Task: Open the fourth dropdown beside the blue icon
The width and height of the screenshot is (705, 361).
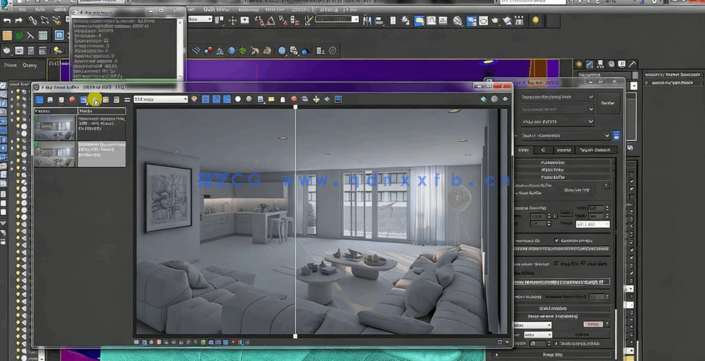Action: [566, 135]
